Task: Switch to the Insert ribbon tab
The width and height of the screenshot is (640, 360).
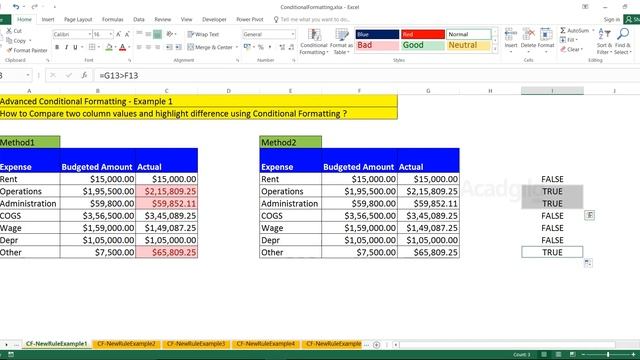Action: pos(48,19)
